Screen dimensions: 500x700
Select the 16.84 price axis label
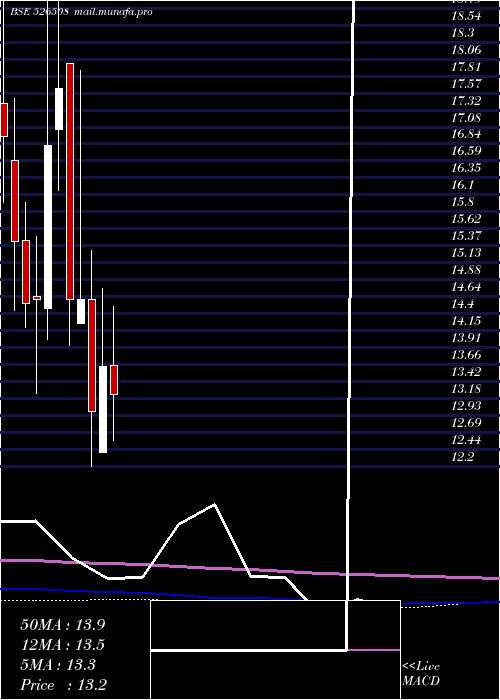[466, 134]
